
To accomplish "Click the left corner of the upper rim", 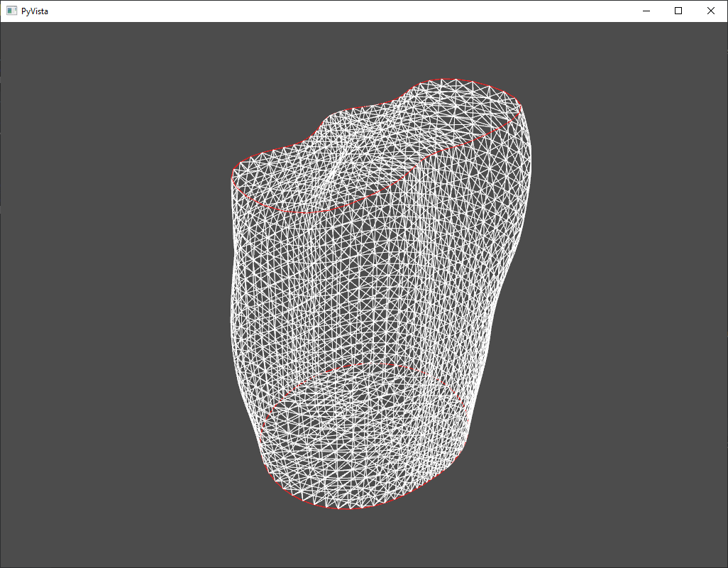I will (233, 175).
